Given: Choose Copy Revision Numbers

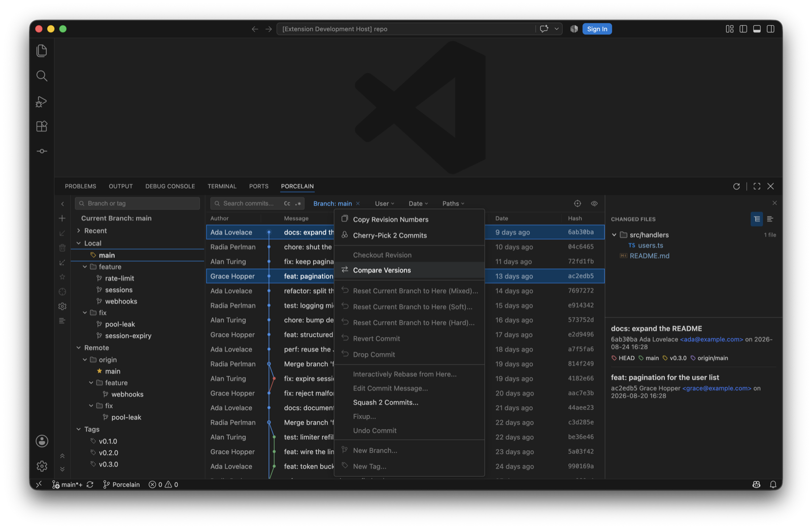Looking at the screenshot, I should [x=409, y=220].
